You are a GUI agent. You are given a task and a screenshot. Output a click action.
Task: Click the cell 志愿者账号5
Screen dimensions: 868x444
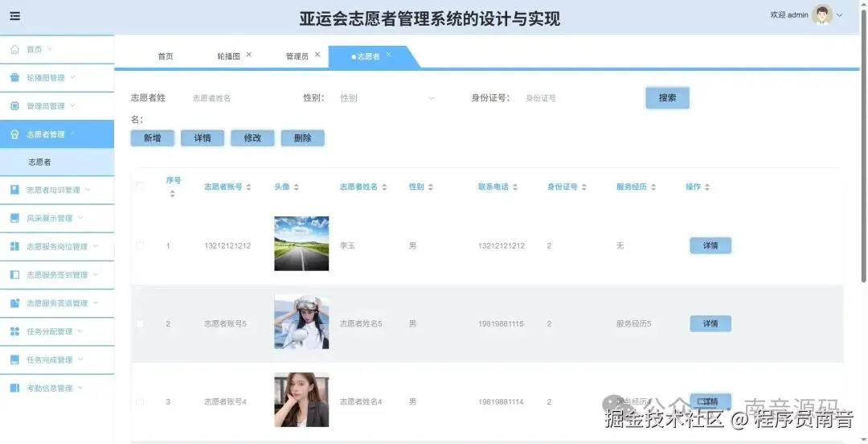(225, 323)
